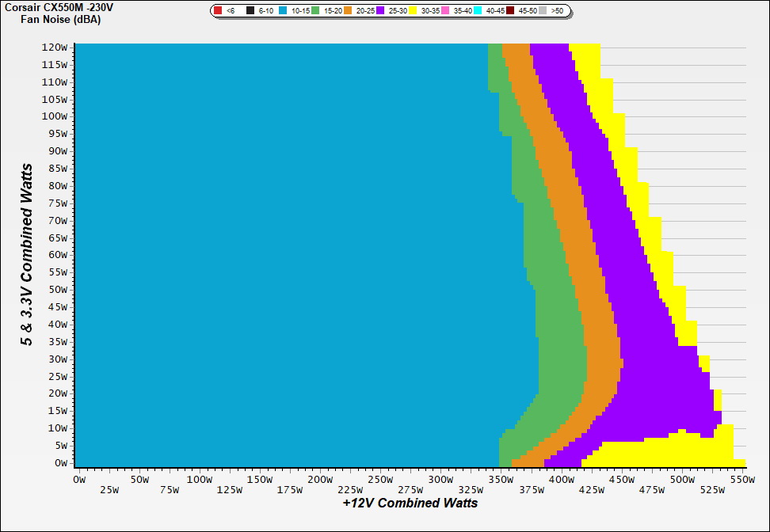Click the 5 & 3.3V Combined Watts axis title
The height and width of the screenshot is (532, 770).
[28, 254]
